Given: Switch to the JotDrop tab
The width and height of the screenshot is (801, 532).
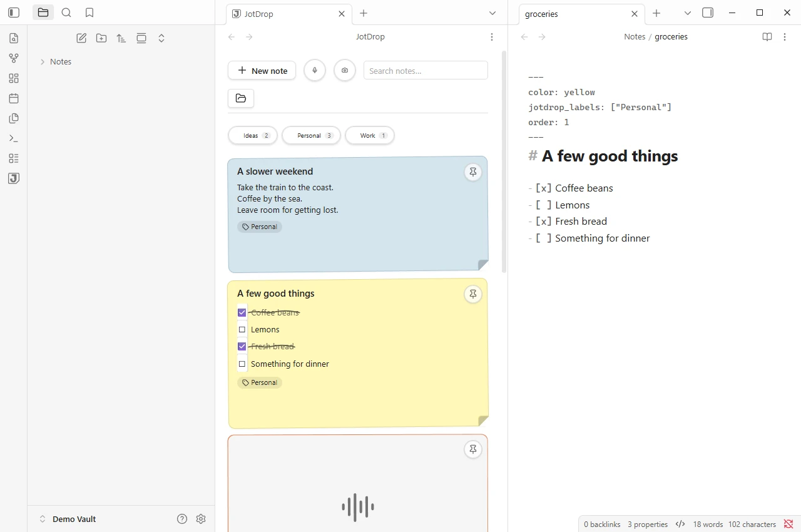Looking at the screenshot, I should pos(289,14).
